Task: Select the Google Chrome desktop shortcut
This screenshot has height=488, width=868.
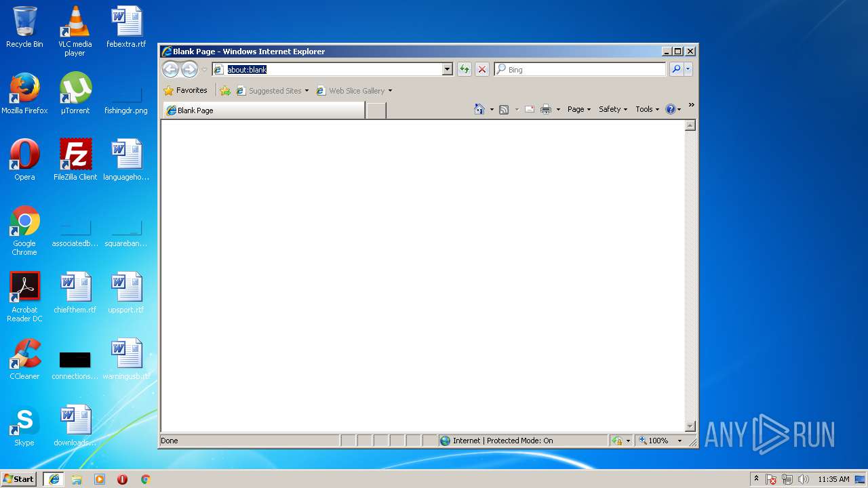Action: click(24, 230)
